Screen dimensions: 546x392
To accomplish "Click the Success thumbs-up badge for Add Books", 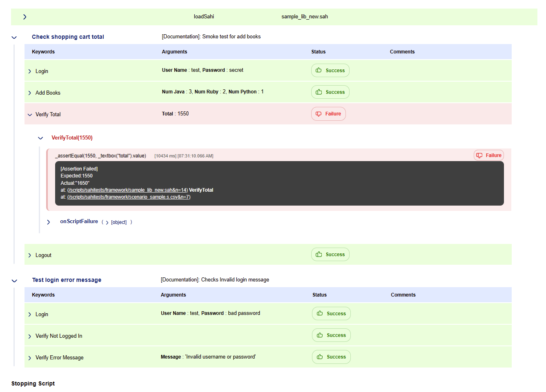I will (330, 92).
